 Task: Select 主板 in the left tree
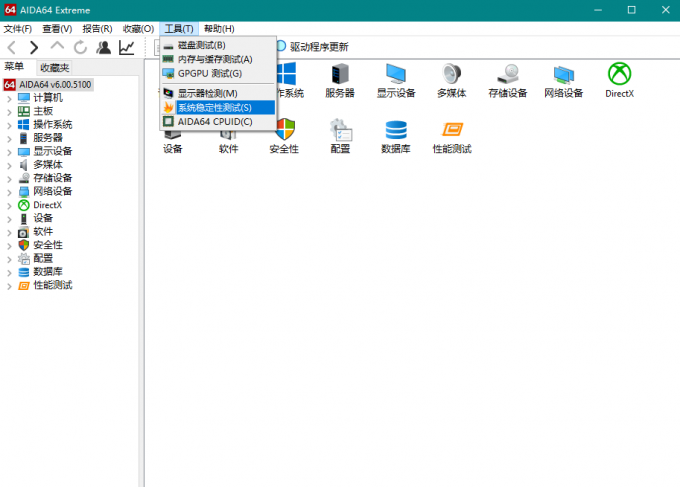(43, 111)
